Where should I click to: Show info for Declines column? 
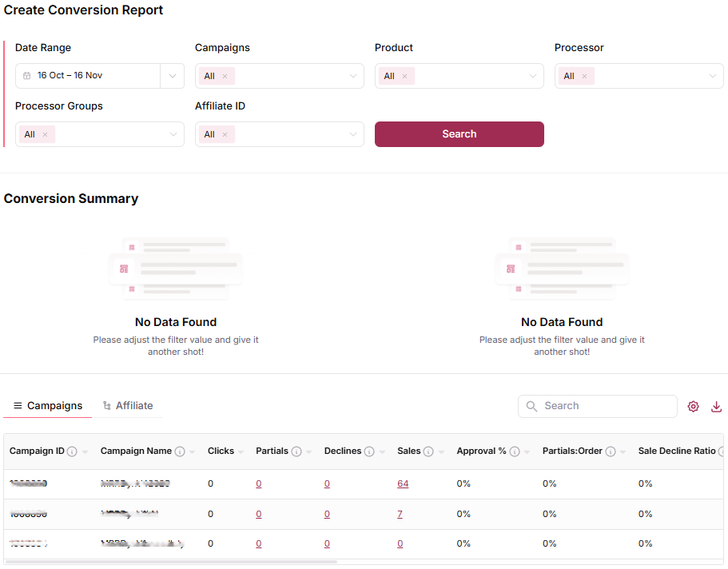point(369,452)
